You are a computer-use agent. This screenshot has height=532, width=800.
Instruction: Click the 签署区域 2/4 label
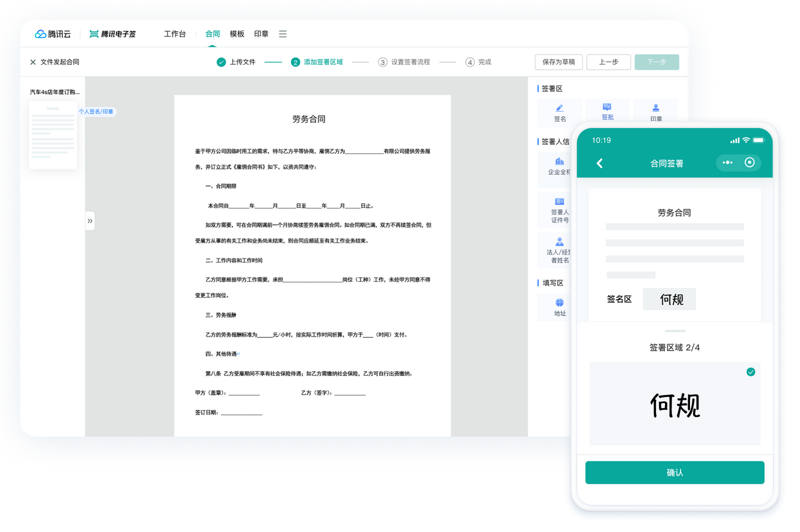[674, 348]
